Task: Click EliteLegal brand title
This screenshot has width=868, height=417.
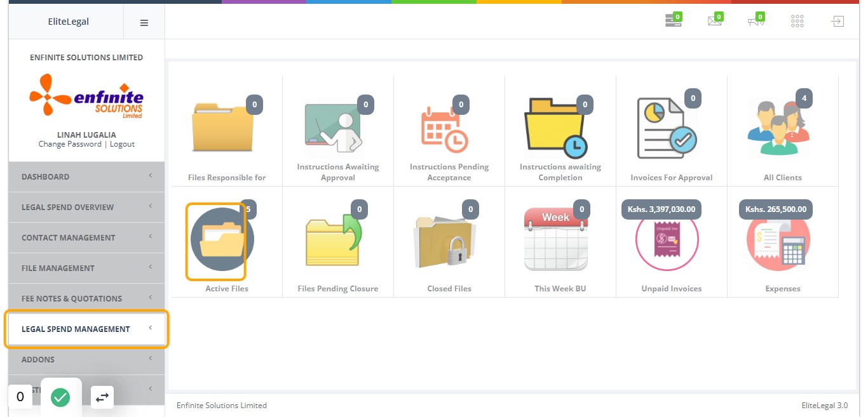Action: [69, 22]
